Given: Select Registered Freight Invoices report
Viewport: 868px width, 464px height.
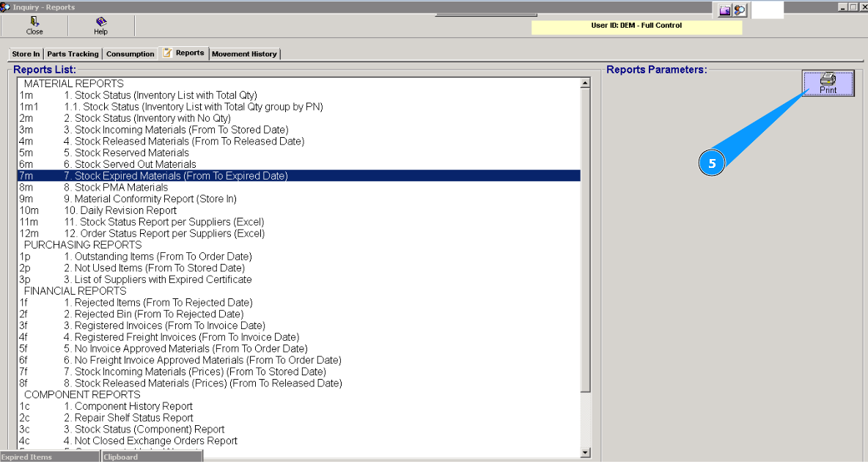Looking at the screenshot, I should point(299,337).
